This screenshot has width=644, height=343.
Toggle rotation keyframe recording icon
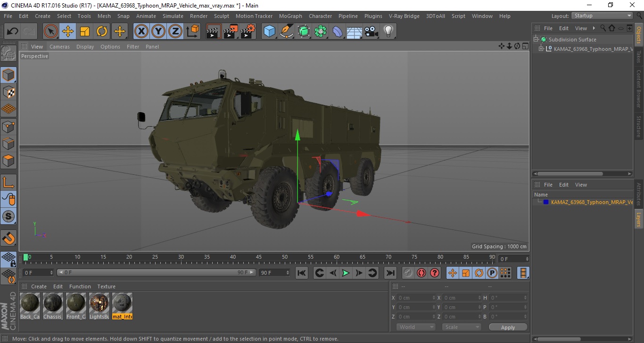479,273
